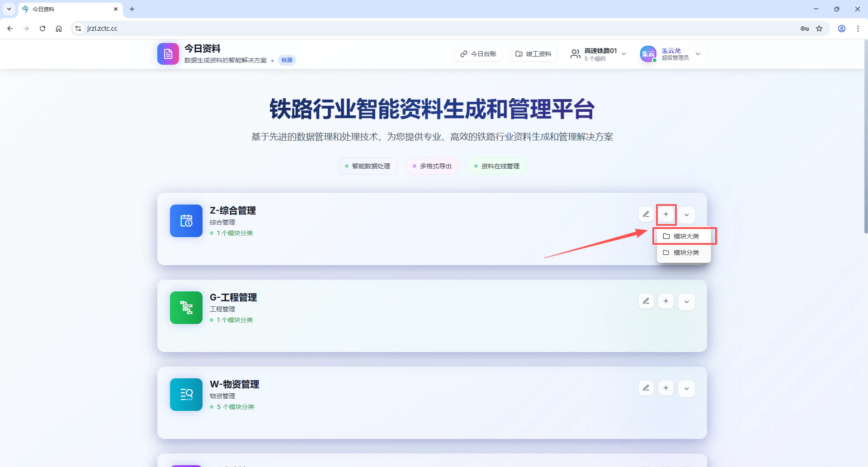
Task: Open the browser three-dot menu
Action: click(858, 29)
